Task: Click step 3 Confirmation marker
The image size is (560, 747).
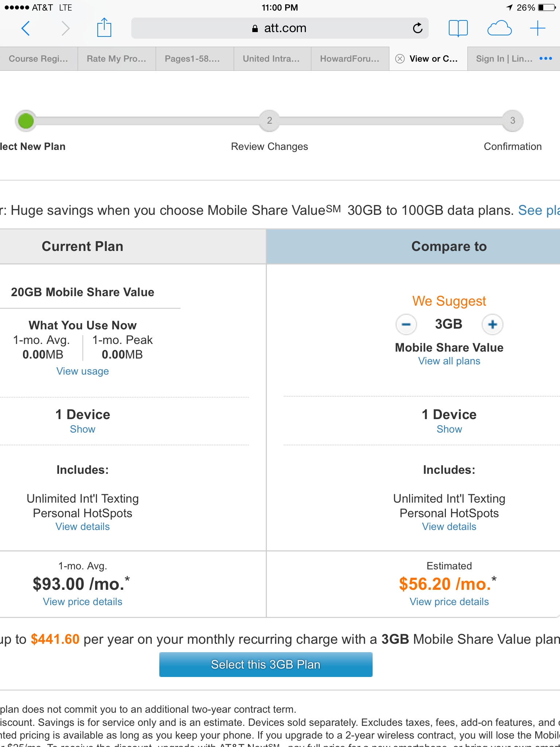Action: click(513, 121)
